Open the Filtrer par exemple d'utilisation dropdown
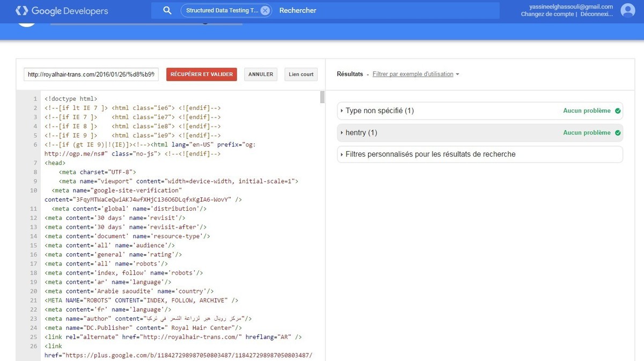644x361 pixels. [416, 74]
